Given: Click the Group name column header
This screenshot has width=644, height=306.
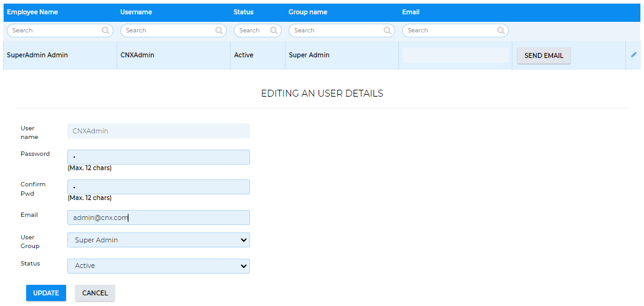Looking at the screenshot, I should pyautogui.click(x=307, y=12).
